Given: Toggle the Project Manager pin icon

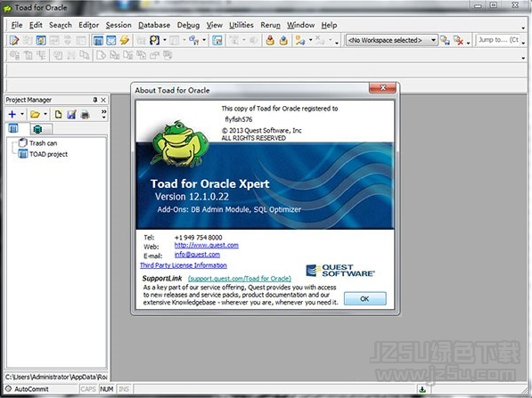Looking at the screenshot, I should (95, 100).
